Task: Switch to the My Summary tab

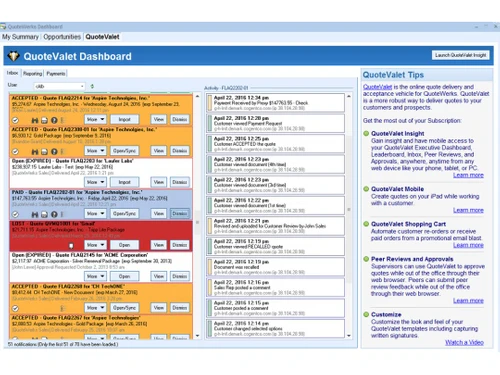Action: (x=20, y=37)
